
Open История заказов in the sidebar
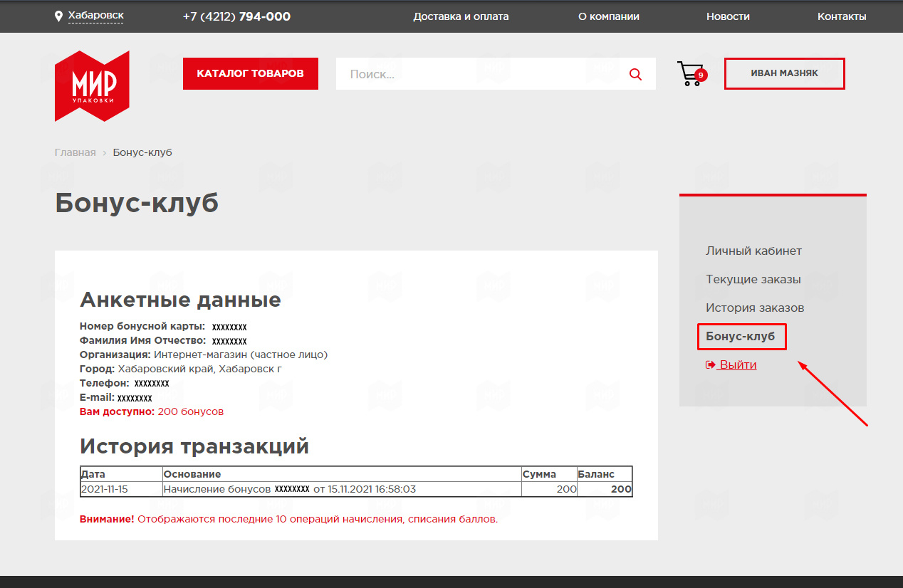[x=754, y=308]
